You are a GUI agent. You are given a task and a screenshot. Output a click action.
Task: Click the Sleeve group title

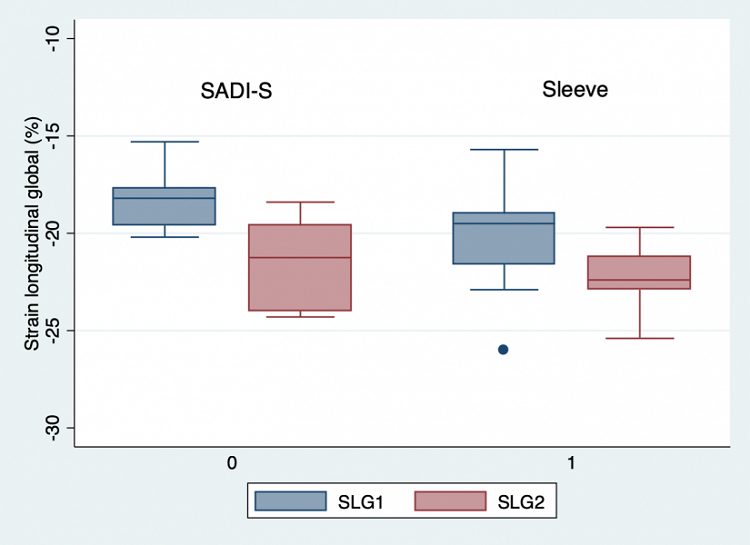click(575, 89)
